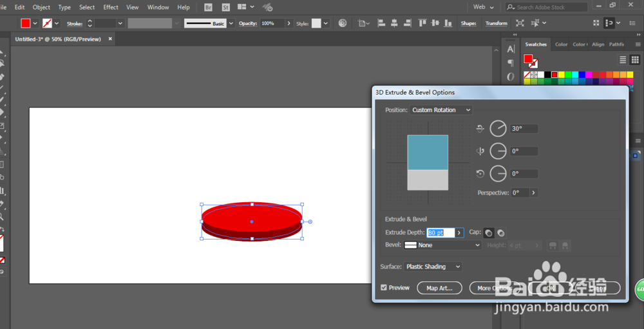Click Vertical Align Bottom icon
The height and width of the screenshot is (329, 644).
pos(448,23)
